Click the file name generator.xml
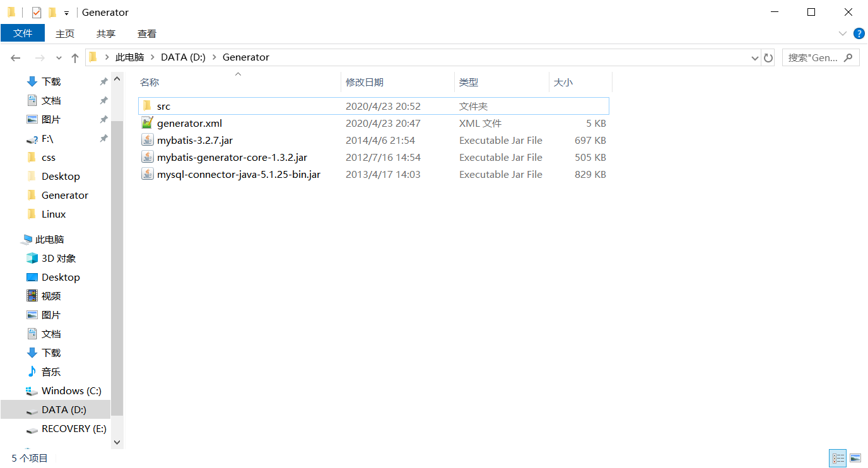Image resolution: width=868 pixels, height=468 pixels. point(189,123)
